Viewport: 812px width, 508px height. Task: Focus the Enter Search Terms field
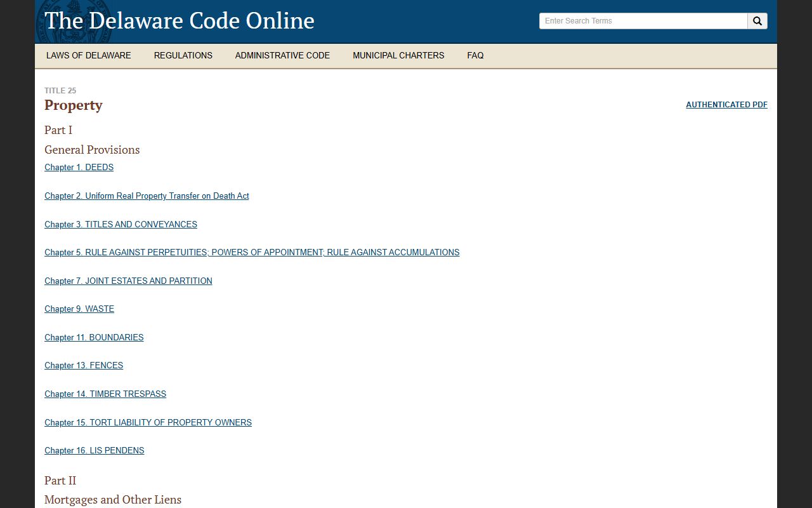[643, 21]
